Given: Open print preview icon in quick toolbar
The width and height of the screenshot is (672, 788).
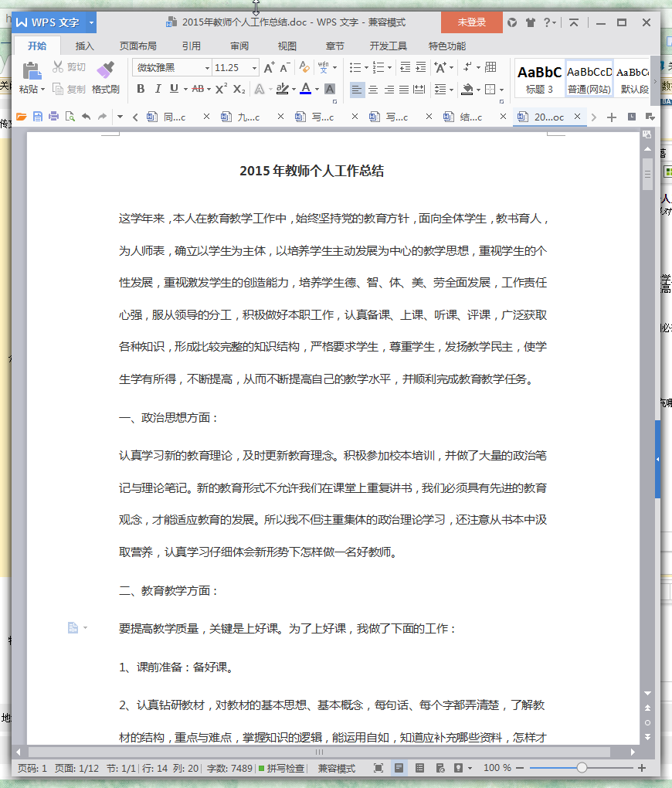Looking at the screenshot, I should (70, 117).
